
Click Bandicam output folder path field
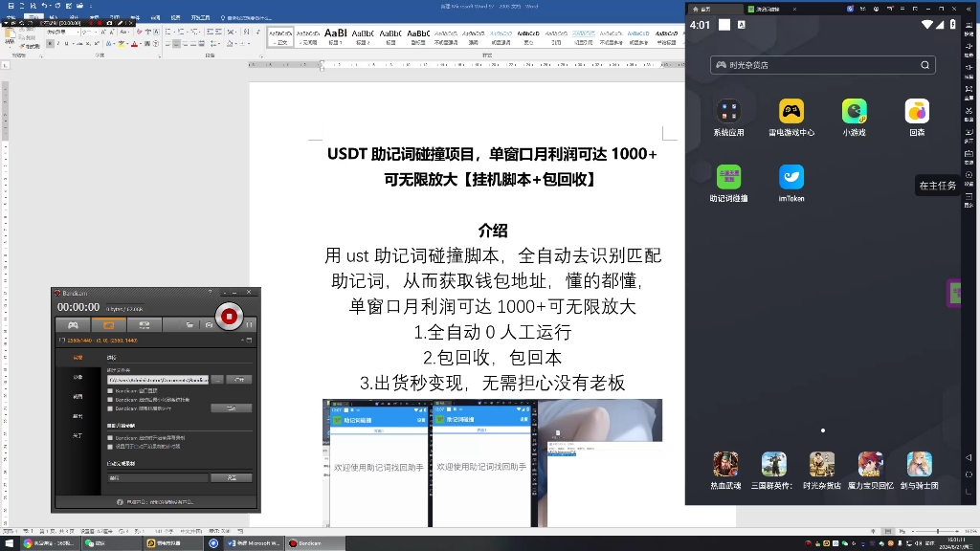point(158,380)
